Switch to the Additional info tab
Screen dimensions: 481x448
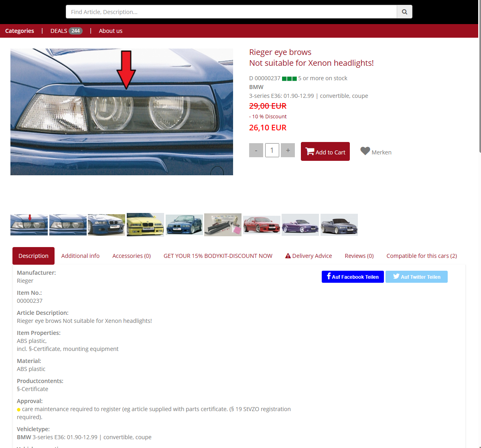pyautogui.click(x=80, y=256)
